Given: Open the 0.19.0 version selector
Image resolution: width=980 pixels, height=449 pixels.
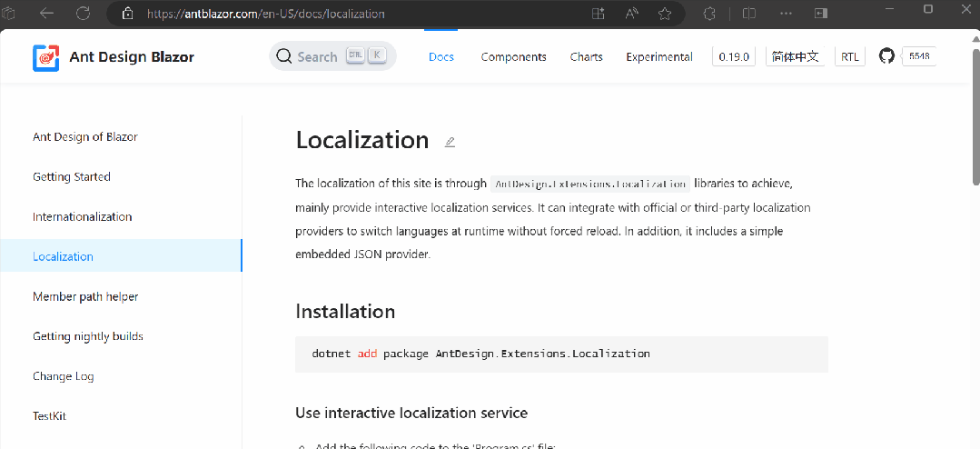Looking at the screenshot, I should [734, 57].
